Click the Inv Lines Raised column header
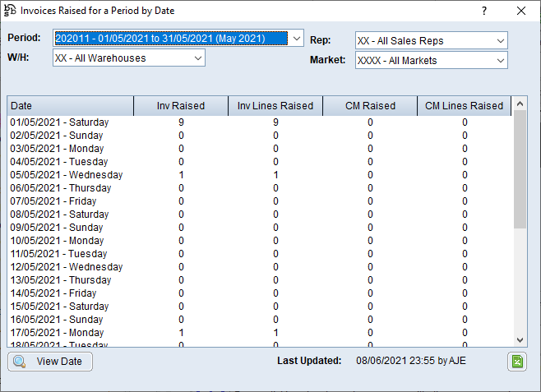Screen dimensions: 541x392 (x=275, y=106)
